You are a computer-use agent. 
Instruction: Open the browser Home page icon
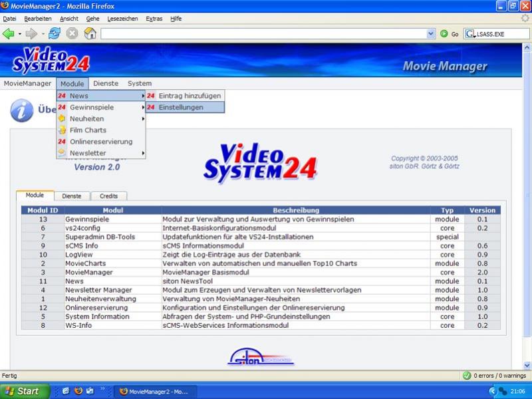(x=90, y=34)
